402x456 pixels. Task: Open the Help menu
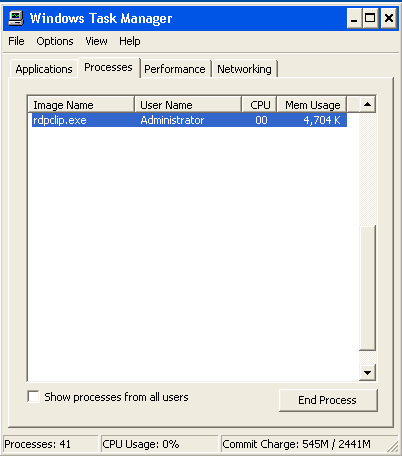tap(130, 41)
